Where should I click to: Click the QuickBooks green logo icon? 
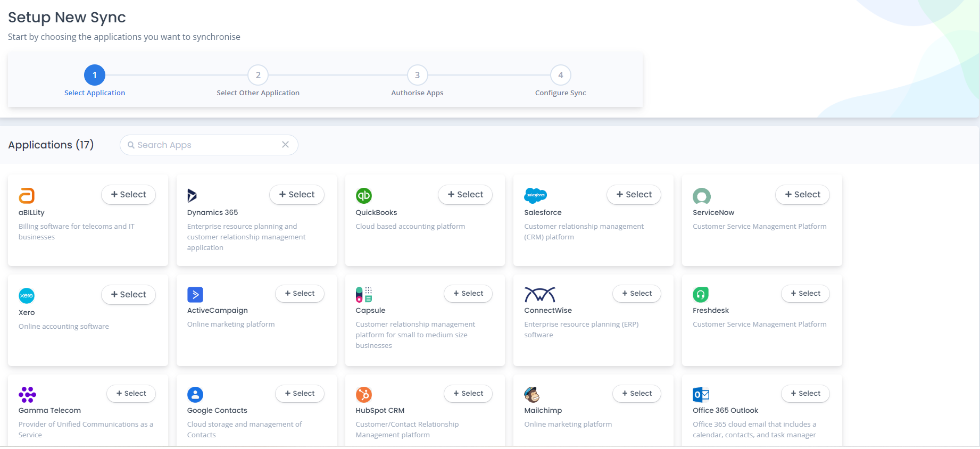(x=364, y=196)
